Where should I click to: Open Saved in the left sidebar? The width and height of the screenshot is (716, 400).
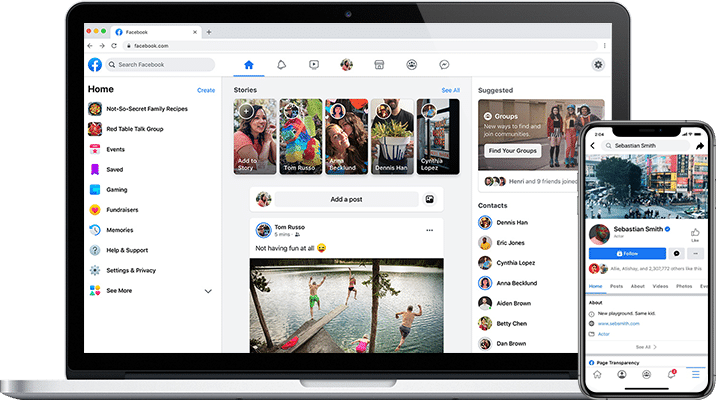click(x=106, y=169)
